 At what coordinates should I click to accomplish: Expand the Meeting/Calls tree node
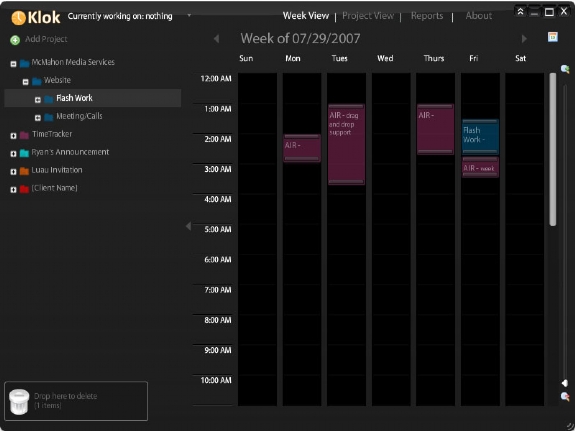click(38, 118)
